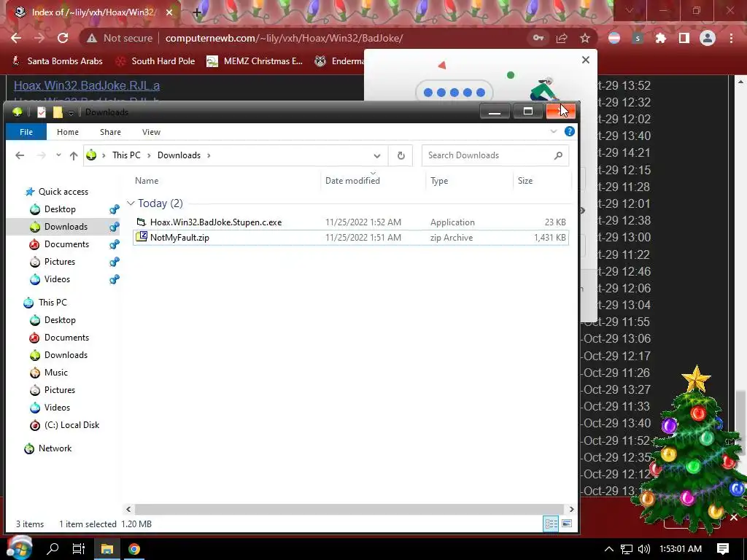Switch Explorer to details view
Viewport: 747px width, 560px height.
point(551,524)
